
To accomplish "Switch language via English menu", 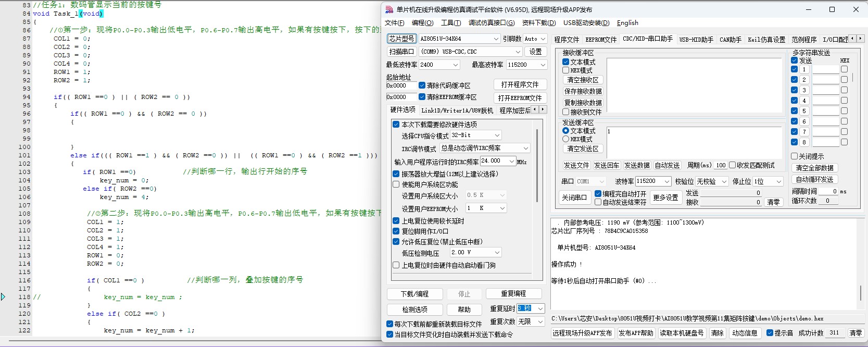I will tap(627, 23).
